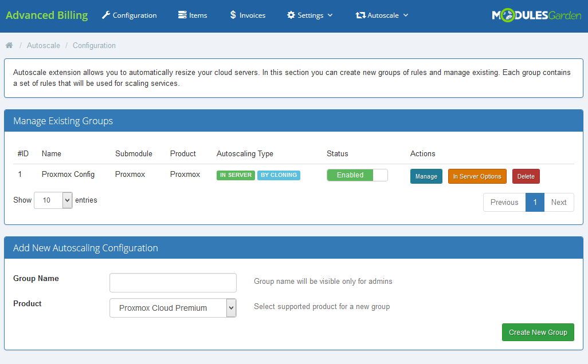
Task: Click Manage for Proxmox Config
Action: tap(426, 176)
